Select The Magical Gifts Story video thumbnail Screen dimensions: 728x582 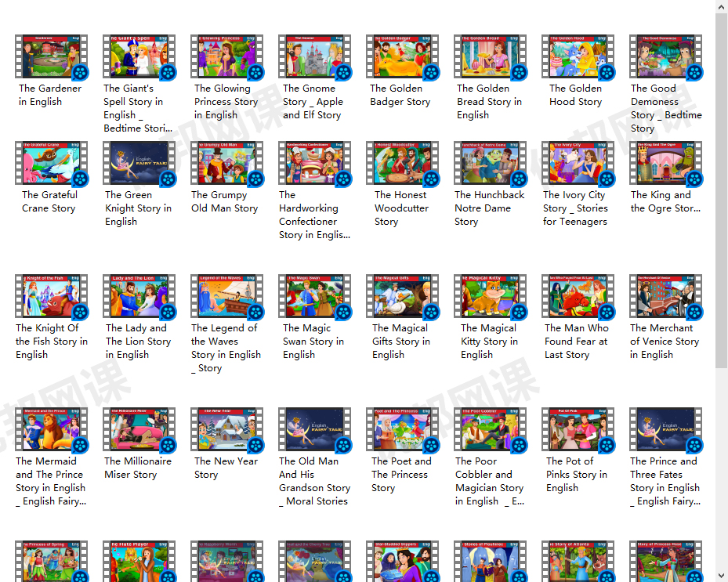[x=402, y=296]
